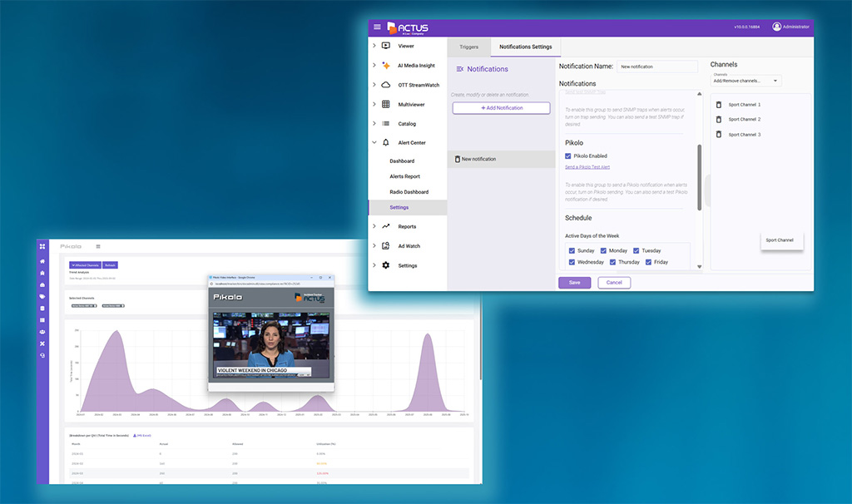
Task: Toggle the Thursday checkbox
Action: (613, 262)
